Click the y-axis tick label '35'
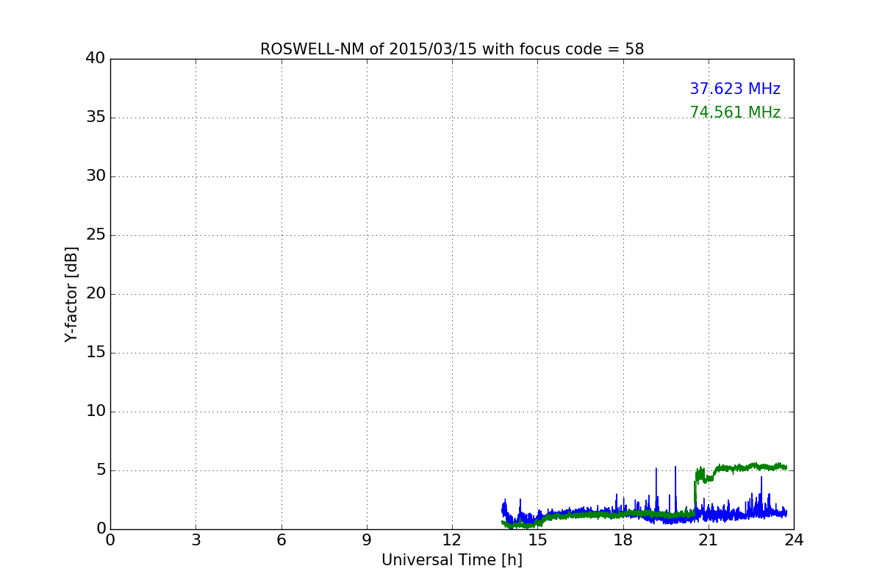Viewport: 882px width, 588px height. (x=96, y=118)
